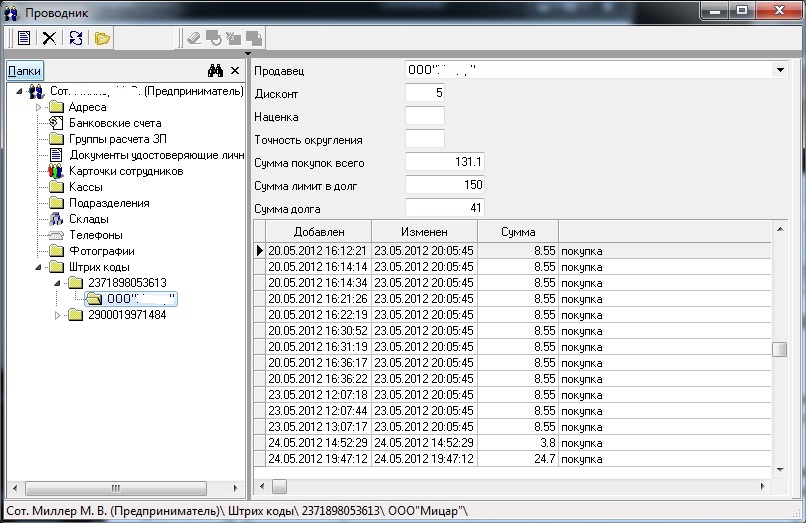The image size is (806, 523).
Task: Click the tree panel's scroll left arrow
Action: 15,488
